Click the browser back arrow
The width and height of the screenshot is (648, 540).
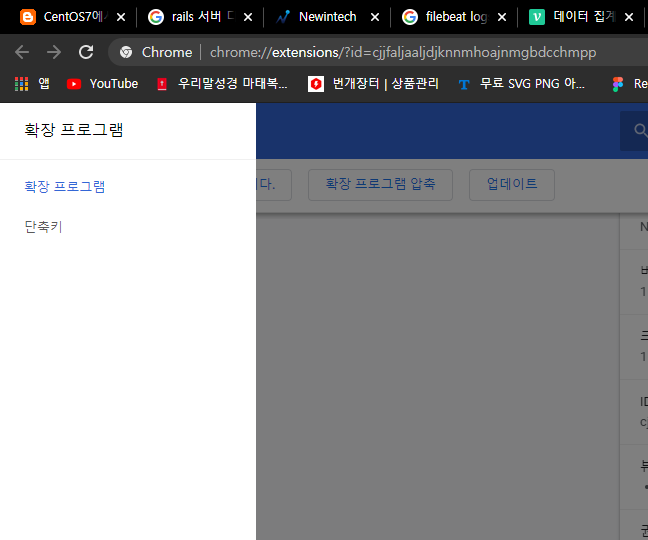point(22,52)
